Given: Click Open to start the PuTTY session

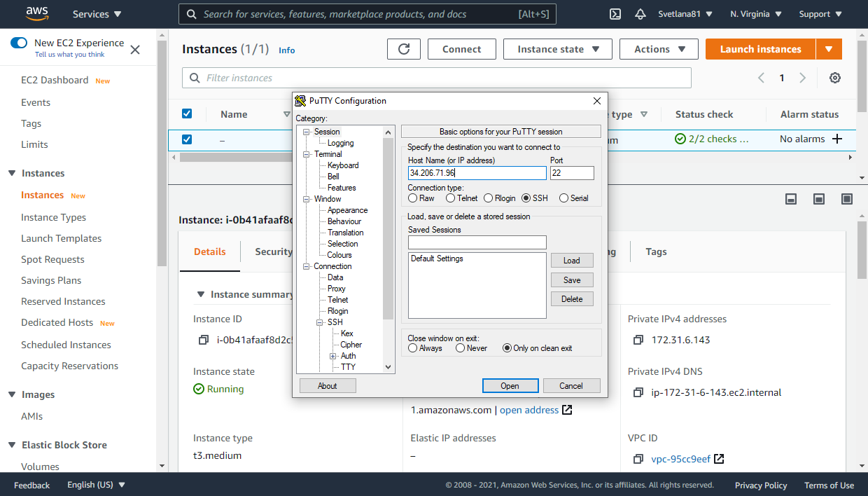Looking at the screenshot, I should tap(510, 385).
